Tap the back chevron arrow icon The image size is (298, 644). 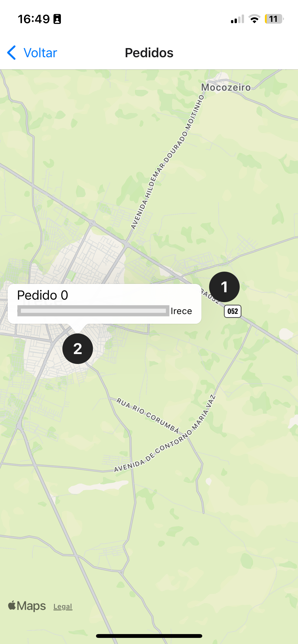pyautogui.click(x=12, y=53)
